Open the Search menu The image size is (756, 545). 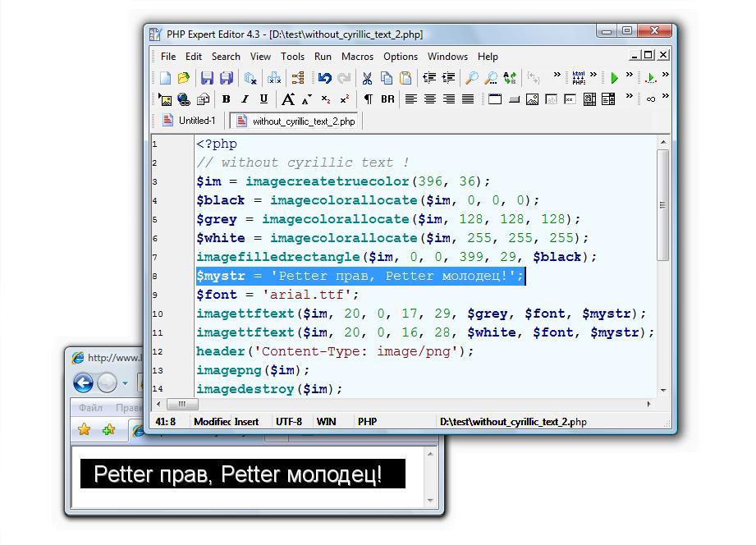pyautogui.click(x=226, y=57)
